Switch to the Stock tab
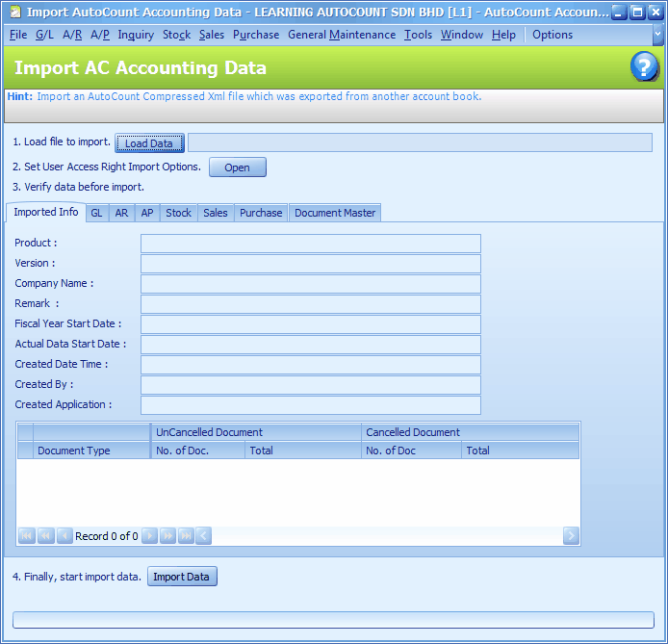The height and width of the screenshot is (644, 668). pyautogui.click(x=178, y=213)
